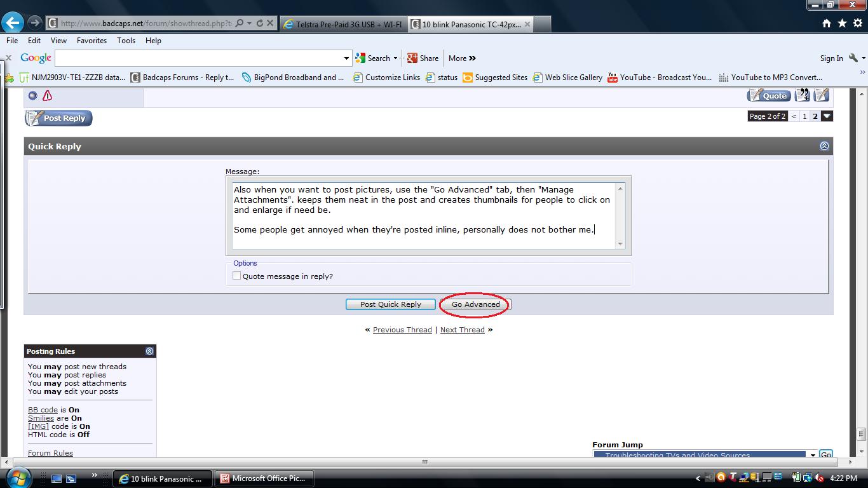Click the address bar search magnifier icon
Image resolution: width=868 pixels, height=488 pixels.
(x=240, y=24)
